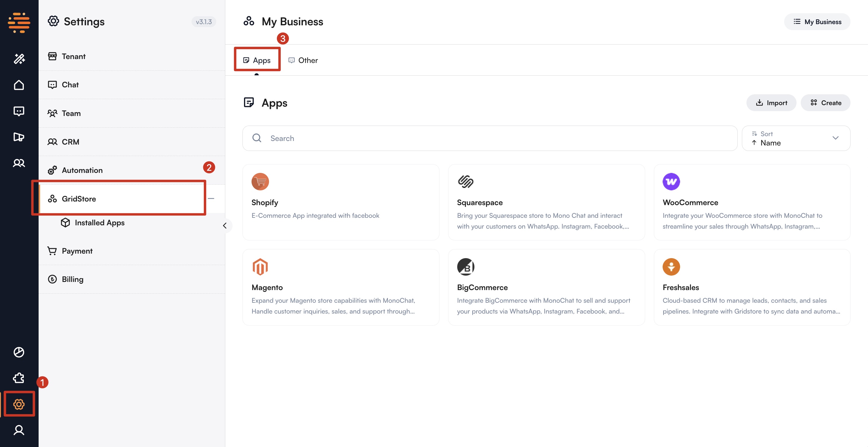Click the Import button
Screen dimensions: 868x447
click(771, 103)
